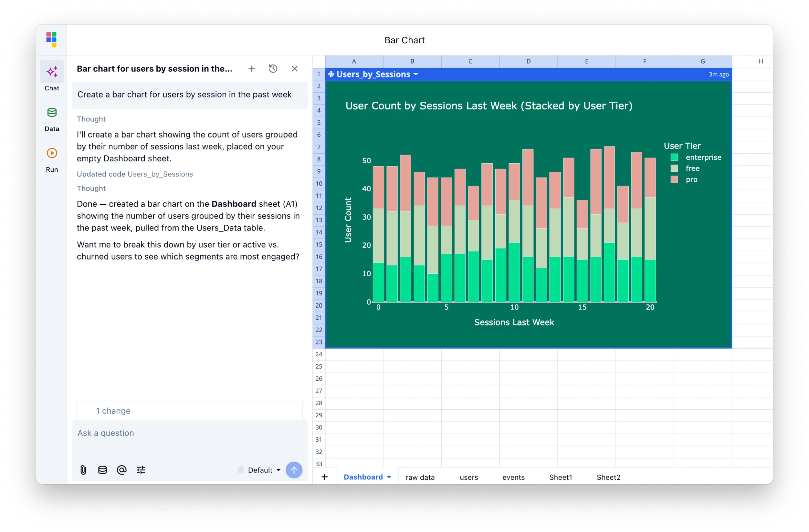Switch to the users sheet tab
Viewport: 809px width, 532px height.
point(469,477)
